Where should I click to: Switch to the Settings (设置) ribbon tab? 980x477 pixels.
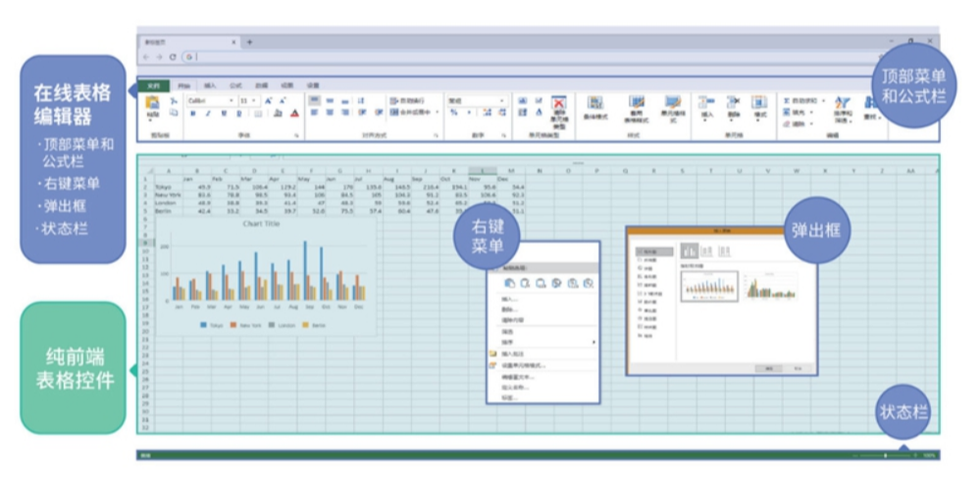coord(314,85)
